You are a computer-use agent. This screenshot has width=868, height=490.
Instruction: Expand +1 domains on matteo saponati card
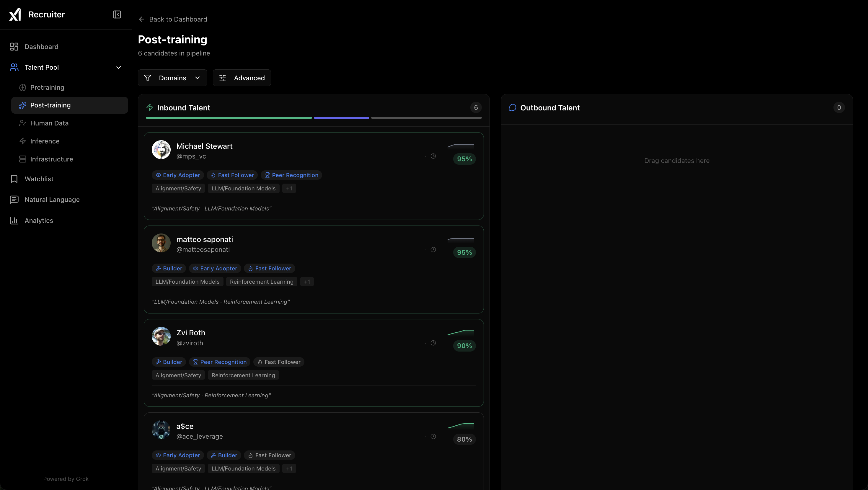307,282
